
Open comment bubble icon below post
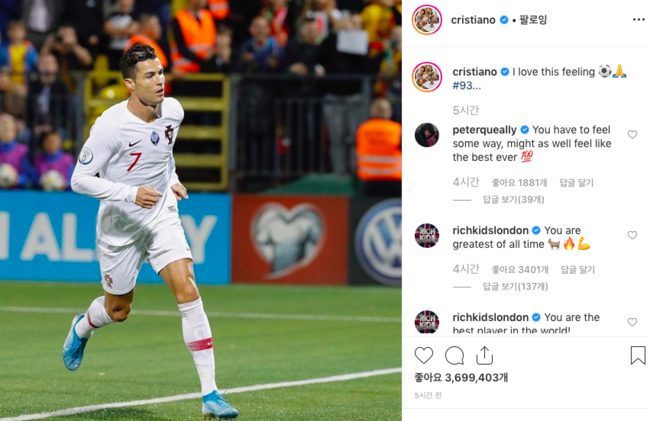[454, 356]
